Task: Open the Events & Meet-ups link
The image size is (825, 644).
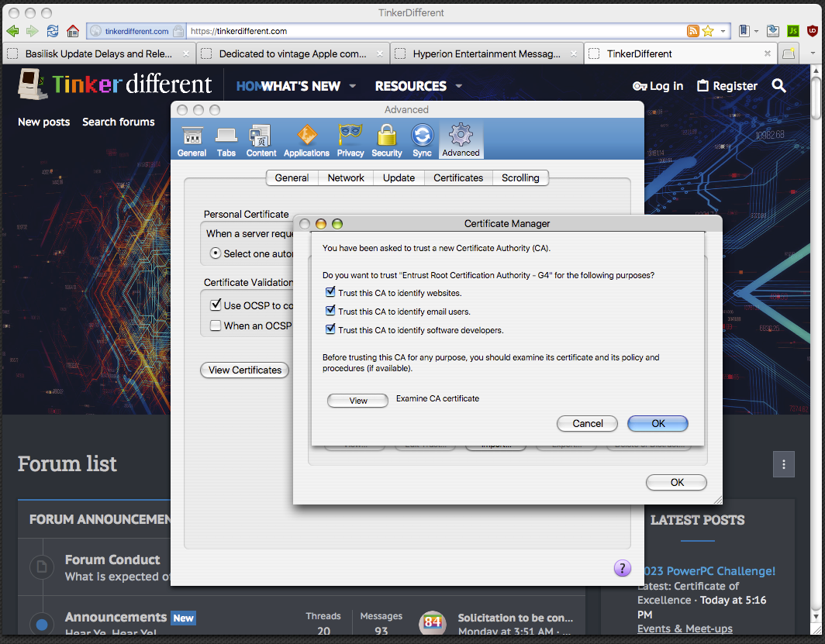Action: click(x=685, y=629)
